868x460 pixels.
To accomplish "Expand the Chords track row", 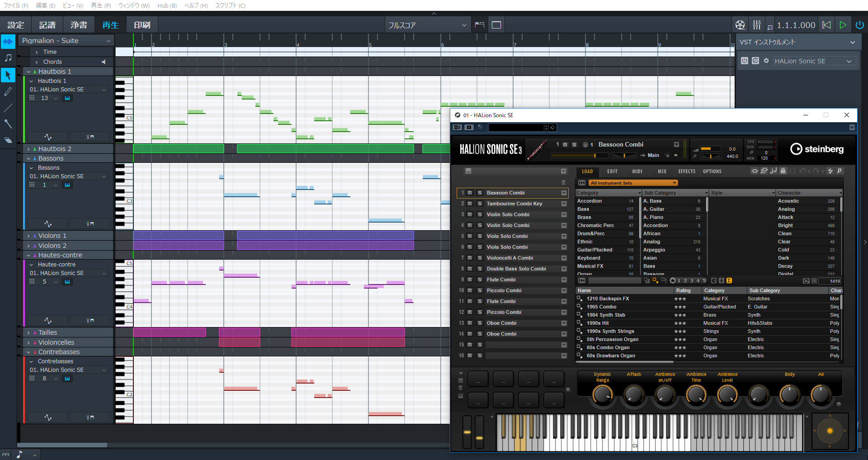I will [37, 62].
